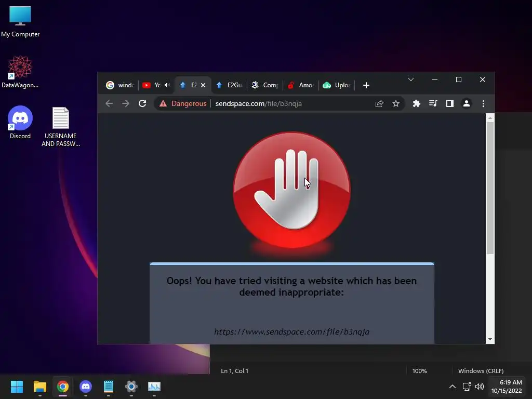Open Task Manager monitor taskbar icon
Image resolution: width=532 pixels, height=399 pixels.
(154, 387)
